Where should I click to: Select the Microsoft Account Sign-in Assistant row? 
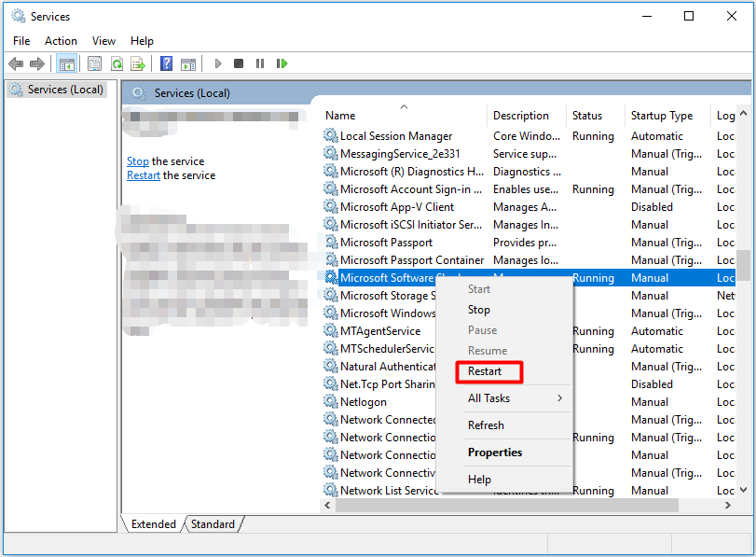click(x=528, y=189)
